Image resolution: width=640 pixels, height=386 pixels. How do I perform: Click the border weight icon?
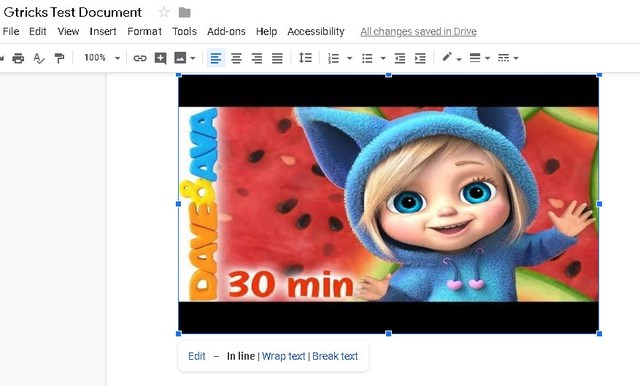(475, 58)
